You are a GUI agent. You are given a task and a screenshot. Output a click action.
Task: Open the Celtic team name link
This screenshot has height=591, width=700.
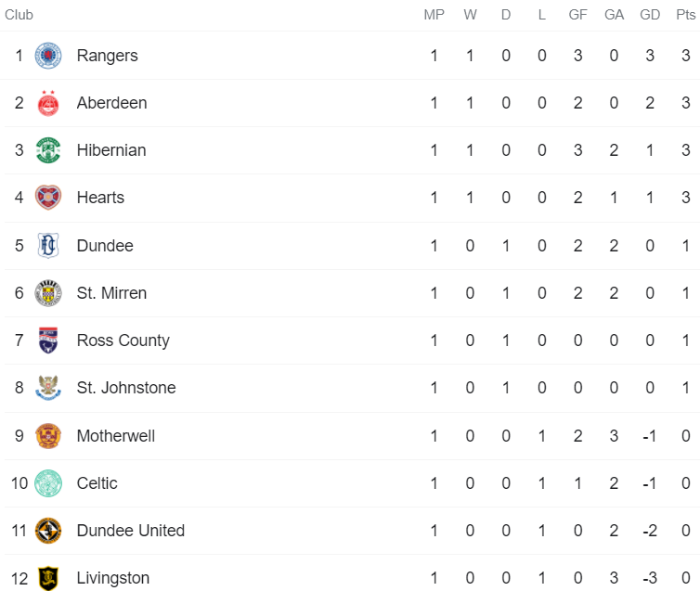point(97,483)
